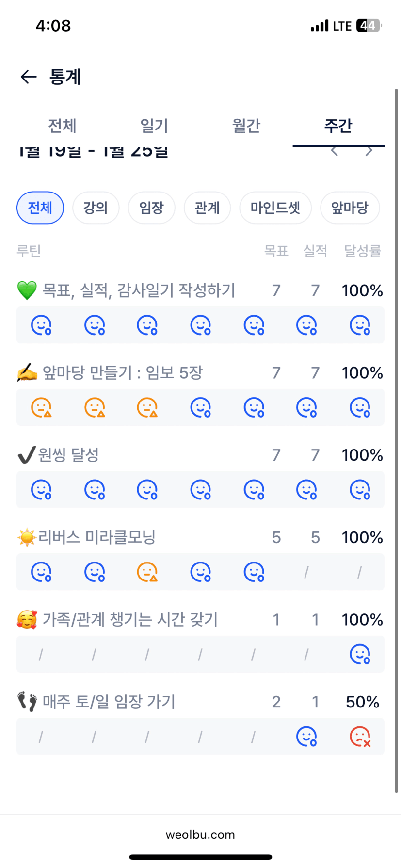This screenshot has width=401, height=868.
Task: Filter routines by 강의 chip
Action: tap(96, 208)
